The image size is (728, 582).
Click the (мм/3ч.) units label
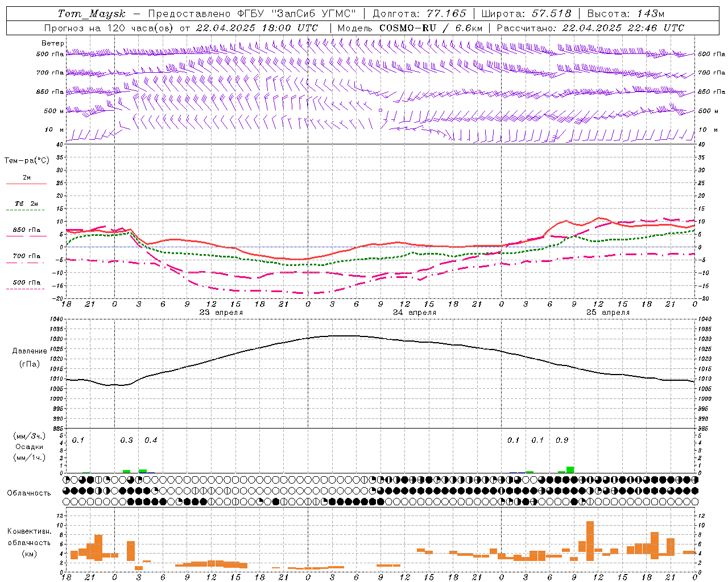(x=29, y=436)
